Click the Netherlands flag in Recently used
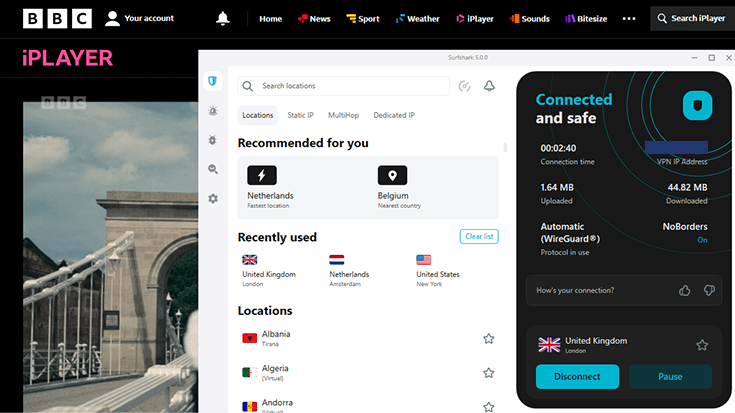The image size is (735, 413). point(337,259)
